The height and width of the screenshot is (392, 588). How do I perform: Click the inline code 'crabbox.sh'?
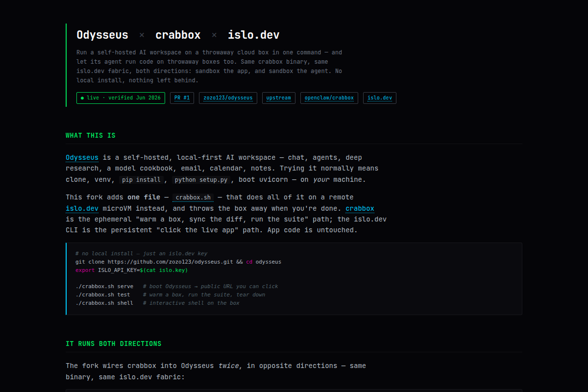[193, 197]
